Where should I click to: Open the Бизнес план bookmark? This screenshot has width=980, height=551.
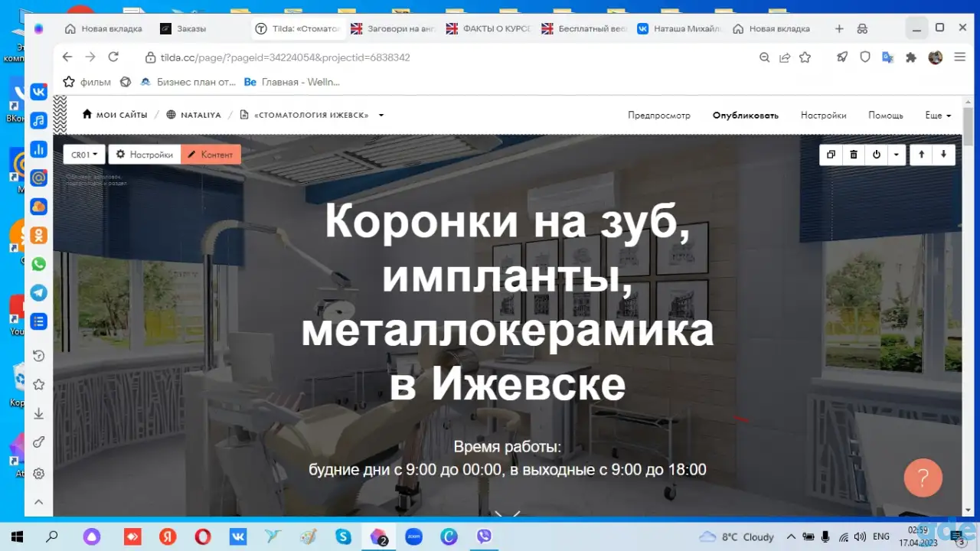coord(187,82)
